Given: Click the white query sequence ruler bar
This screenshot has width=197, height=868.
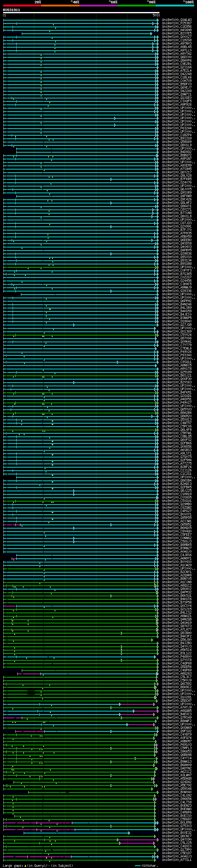Looking at the screenshot, I should [x=81, y=12].
